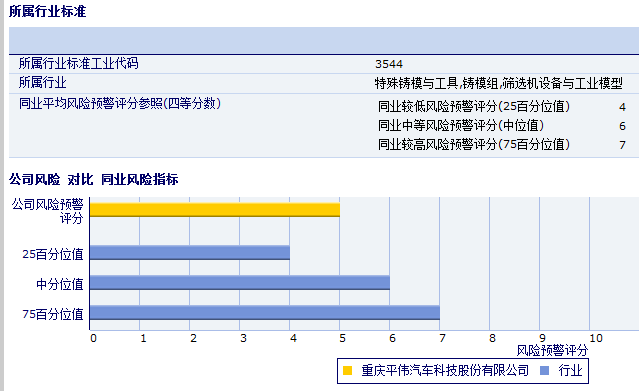Click the yellow company legend swatch

[347, 370]
